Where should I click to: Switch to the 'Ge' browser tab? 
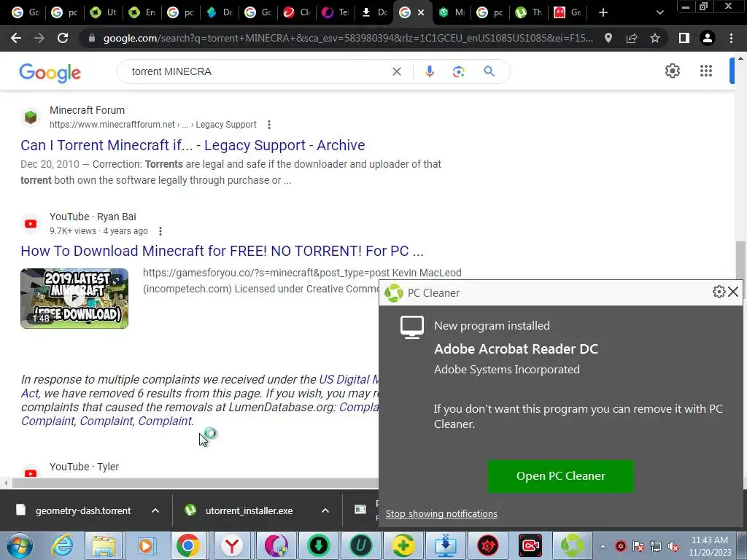point(568,12)
